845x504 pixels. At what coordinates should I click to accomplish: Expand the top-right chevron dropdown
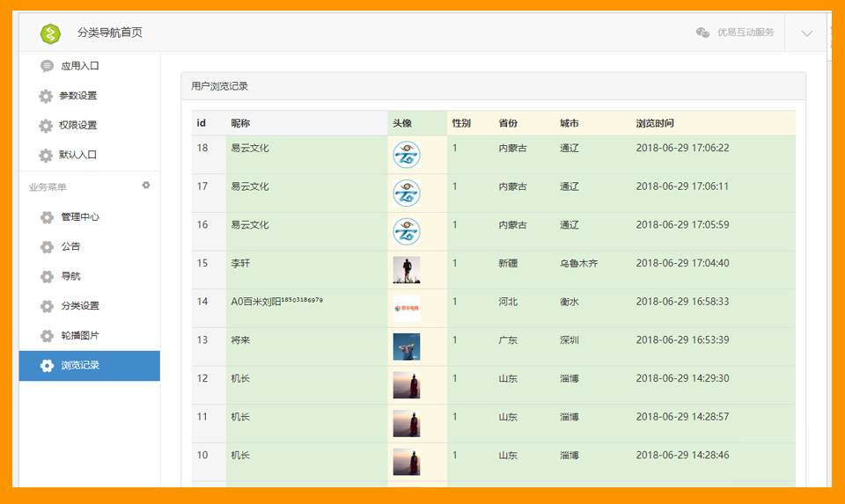tap(806, 33)
